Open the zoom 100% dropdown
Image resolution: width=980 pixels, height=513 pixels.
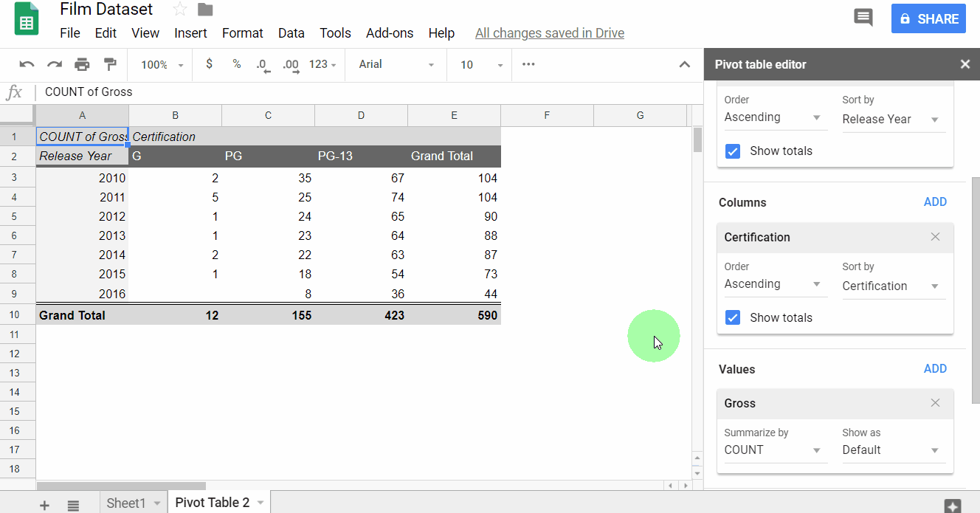pyautogui.click(x=162, y=65)
